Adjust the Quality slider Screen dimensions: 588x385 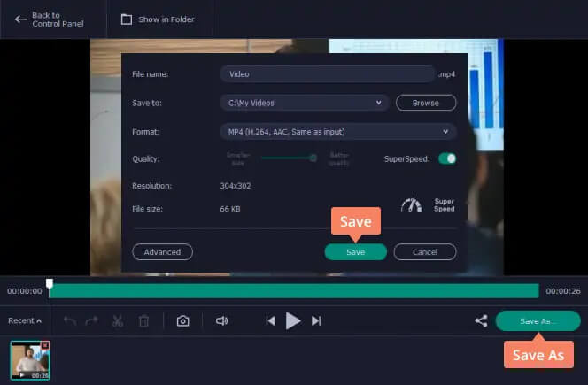tap(289, 158)
